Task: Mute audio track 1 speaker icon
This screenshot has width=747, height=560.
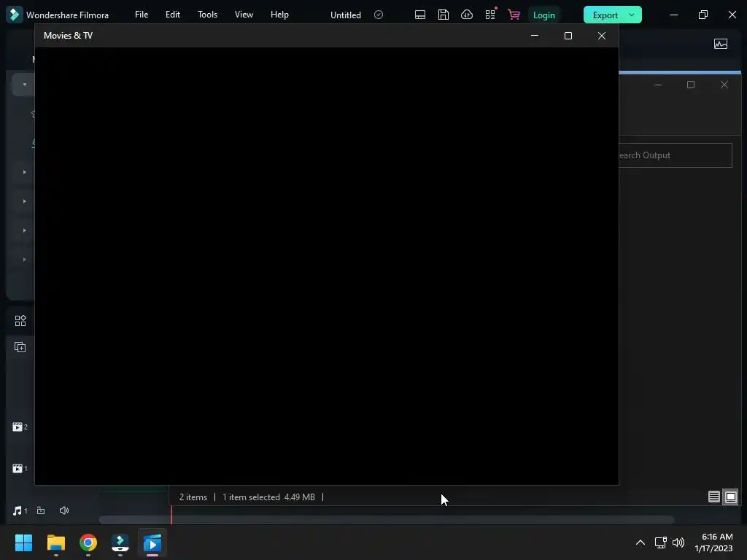Action: coord(64,510)
